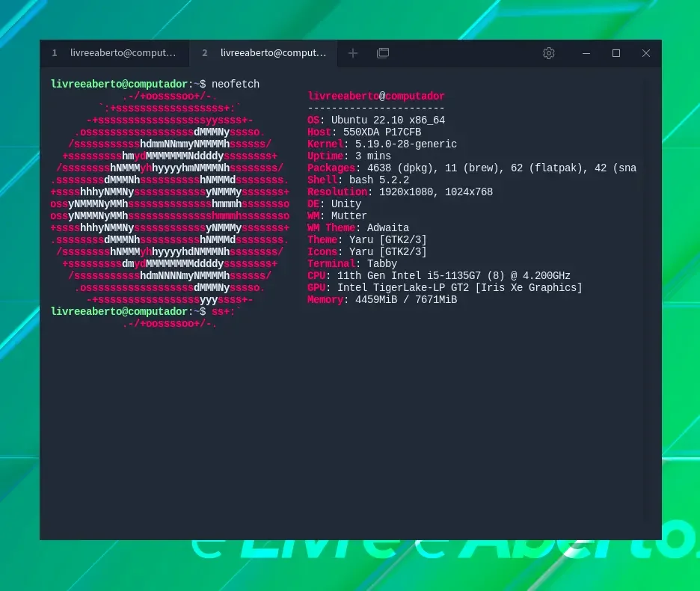
Task: Open Tabby settings via the gear icon
Action: click(549, 53)
